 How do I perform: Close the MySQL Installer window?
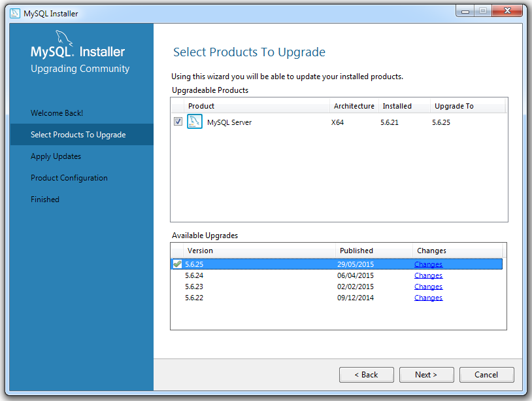coord(507,11)
